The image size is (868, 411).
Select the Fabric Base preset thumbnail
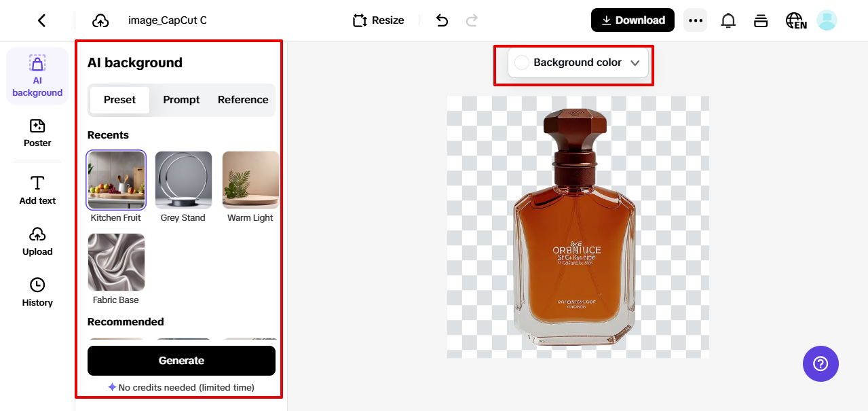click(116, 262)
